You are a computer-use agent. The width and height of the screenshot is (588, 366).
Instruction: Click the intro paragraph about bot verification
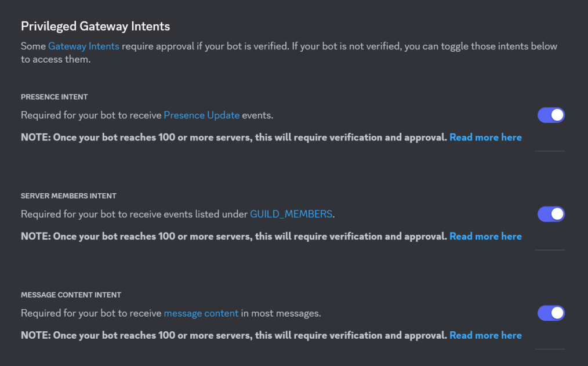(289, 53)
